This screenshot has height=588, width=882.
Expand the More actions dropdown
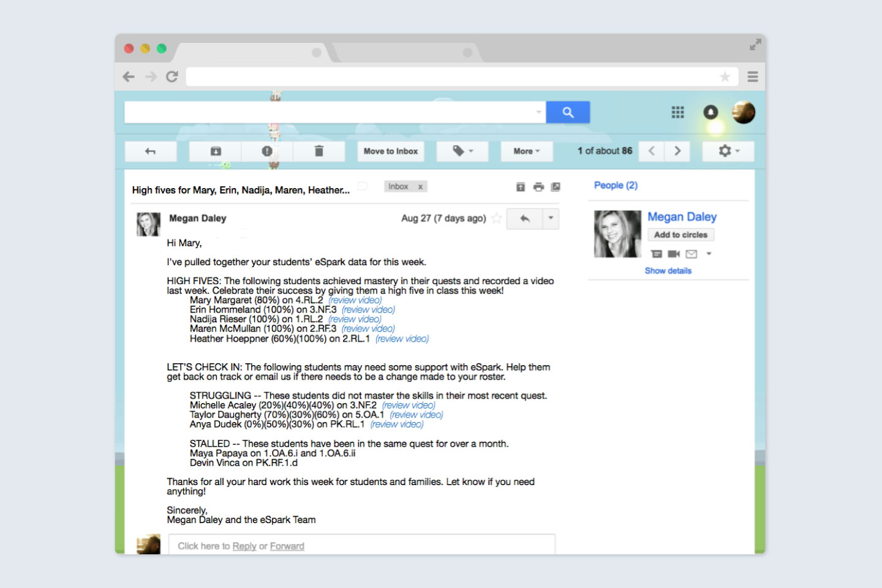[x=526, y=151]
